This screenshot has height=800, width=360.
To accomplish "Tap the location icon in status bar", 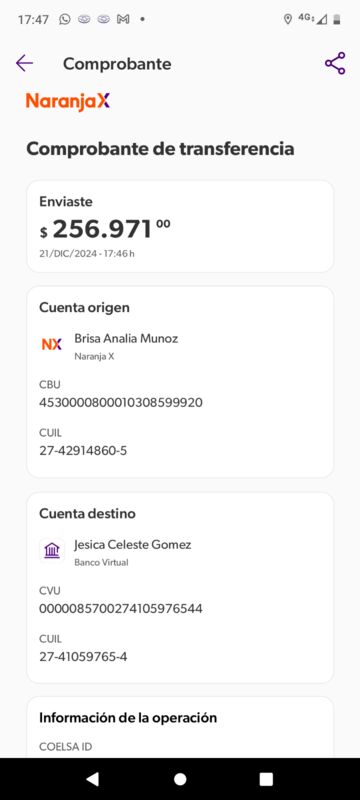I will 288,19.
